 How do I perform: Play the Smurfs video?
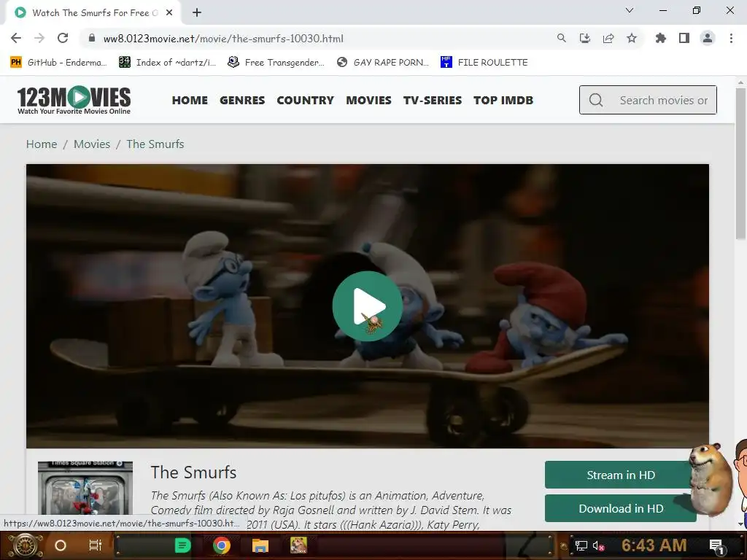coord(368,306)
